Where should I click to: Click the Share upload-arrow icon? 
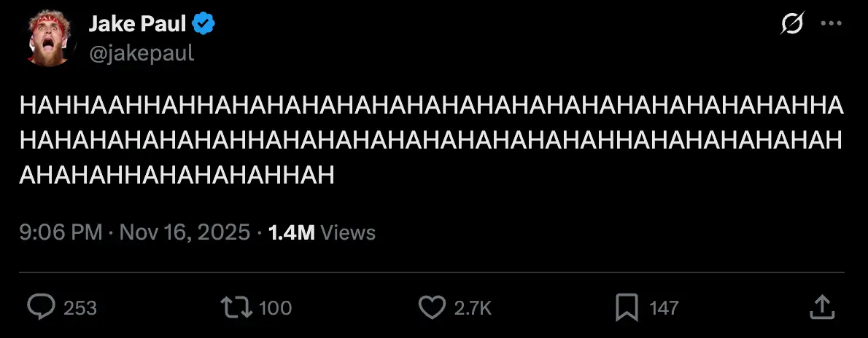coord(822,307)
